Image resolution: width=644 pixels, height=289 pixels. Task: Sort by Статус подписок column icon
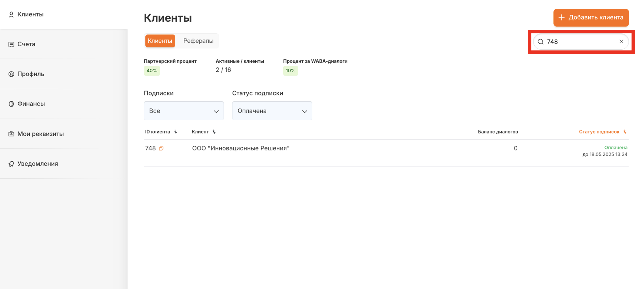[625, 132]
